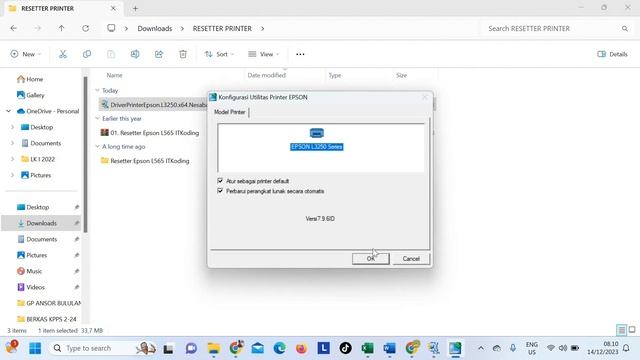Click the Rename toolbar icon

135,54
